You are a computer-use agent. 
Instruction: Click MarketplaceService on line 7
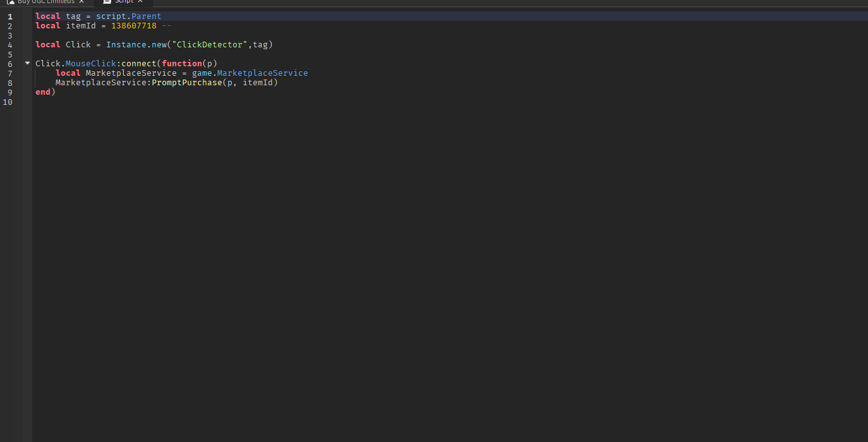pyautogui.click(x=131, y=73)
